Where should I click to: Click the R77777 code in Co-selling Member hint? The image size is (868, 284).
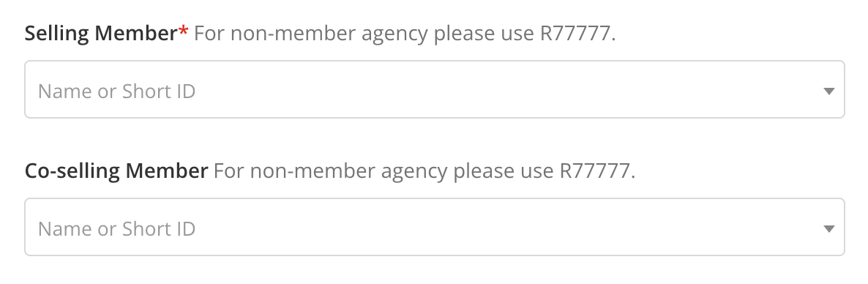click(x=597, y=171)
